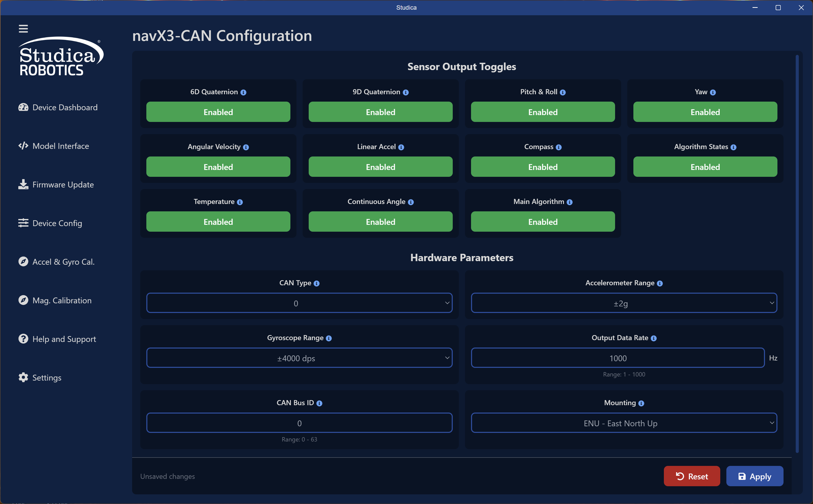The image size is (813, 504).
Task: Click the CAN Bus ID input field
Action: point(299,423)
